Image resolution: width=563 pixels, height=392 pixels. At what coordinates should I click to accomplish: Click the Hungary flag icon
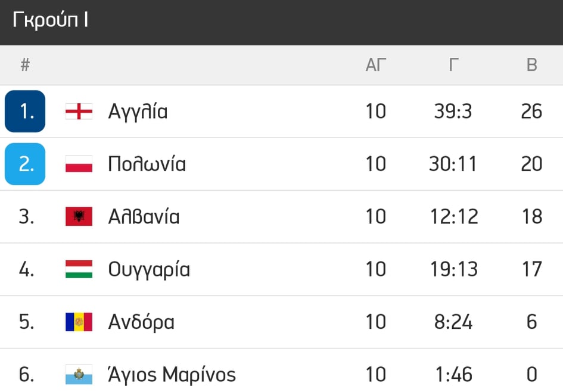pos(79,269)
